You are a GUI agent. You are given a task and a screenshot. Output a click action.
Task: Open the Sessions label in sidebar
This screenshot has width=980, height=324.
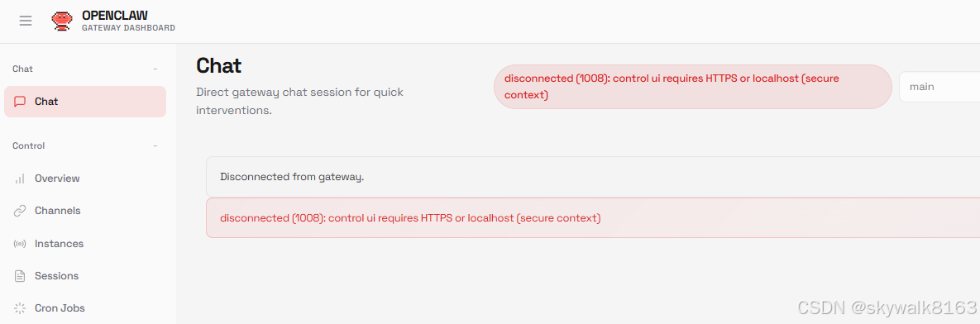57,276
